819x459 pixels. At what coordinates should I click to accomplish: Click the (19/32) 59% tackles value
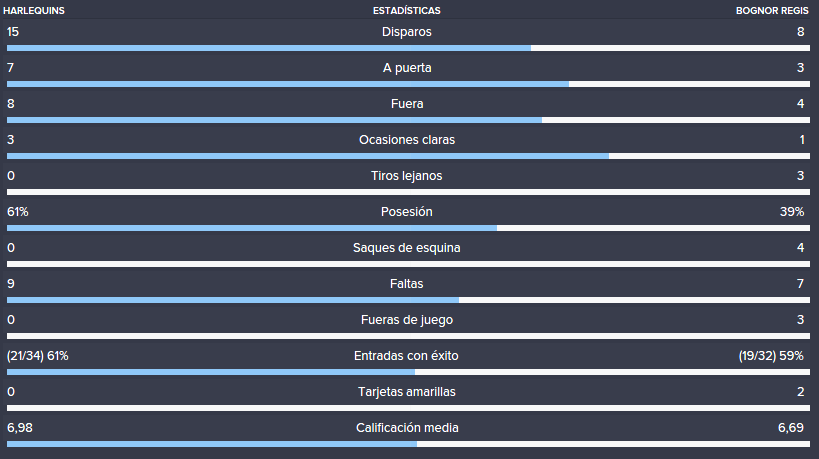(x=771, y=356)
